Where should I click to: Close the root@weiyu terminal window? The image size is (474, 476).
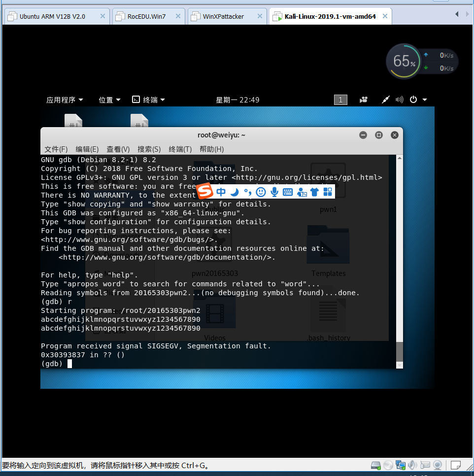395,135
